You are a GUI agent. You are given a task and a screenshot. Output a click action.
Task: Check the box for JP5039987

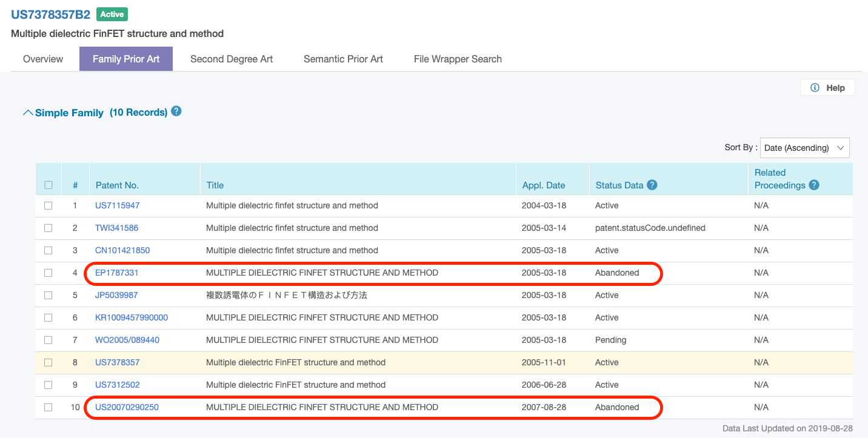tap(48, 296)
